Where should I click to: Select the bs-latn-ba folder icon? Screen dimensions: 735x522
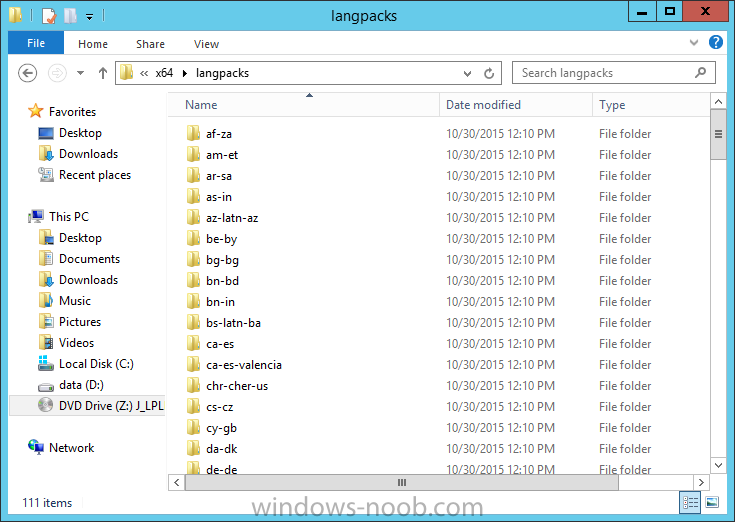(193, 323)
